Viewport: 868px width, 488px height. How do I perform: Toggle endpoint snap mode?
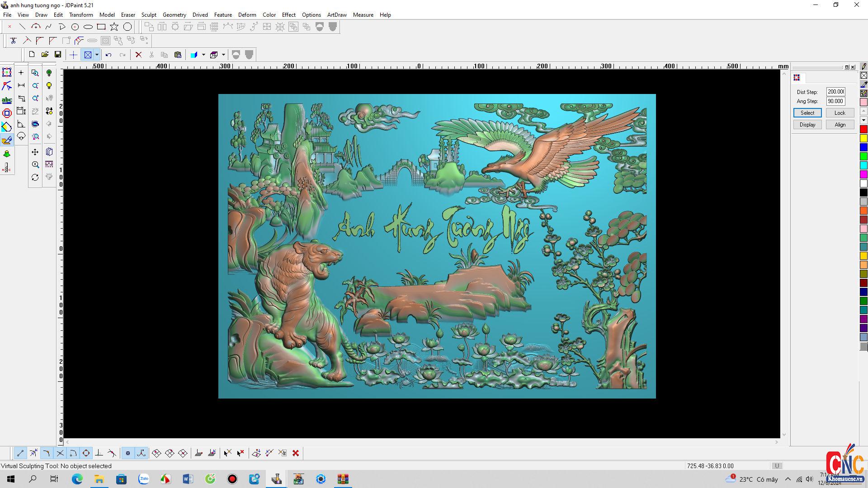click(20, 453)
